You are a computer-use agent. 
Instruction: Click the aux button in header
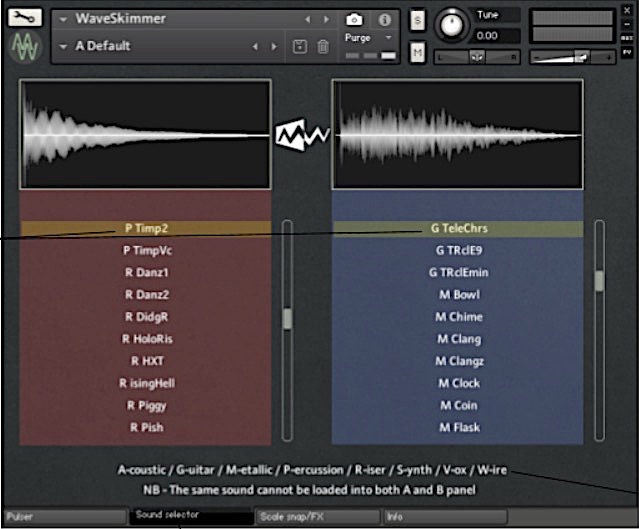pos(627,38)
